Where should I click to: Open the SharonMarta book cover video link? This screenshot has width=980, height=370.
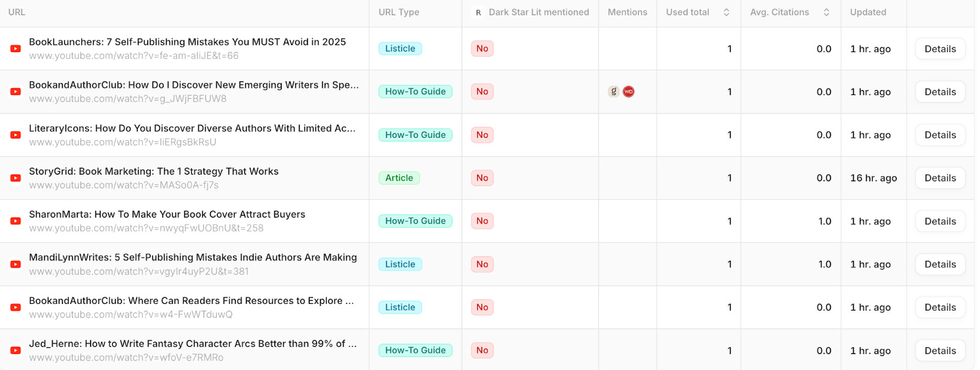tap(167, 214)
